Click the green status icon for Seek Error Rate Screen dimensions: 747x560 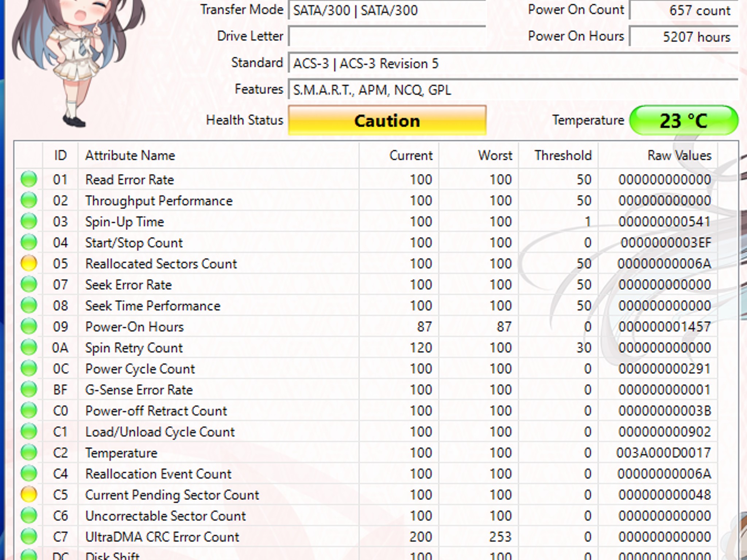tap(29, 284)
